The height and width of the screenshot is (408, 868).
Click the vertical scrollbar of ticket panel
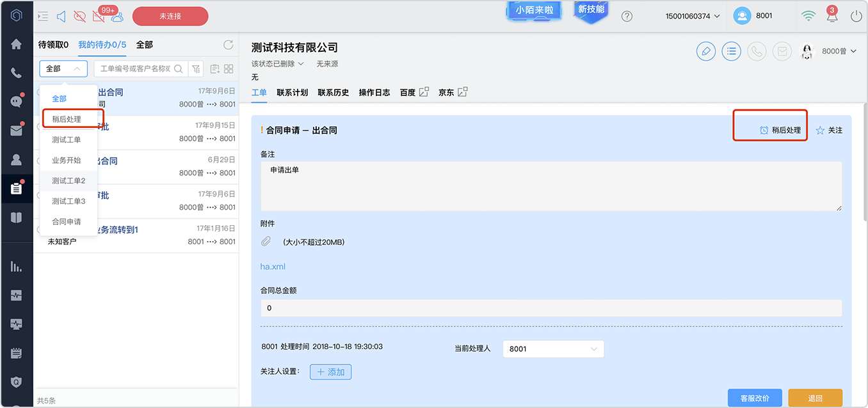click(x=865, y=163)
